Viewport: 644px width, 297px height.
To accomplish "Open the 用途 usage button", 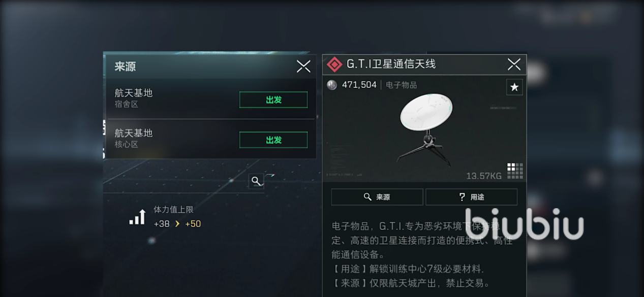I will coord(471,197).
